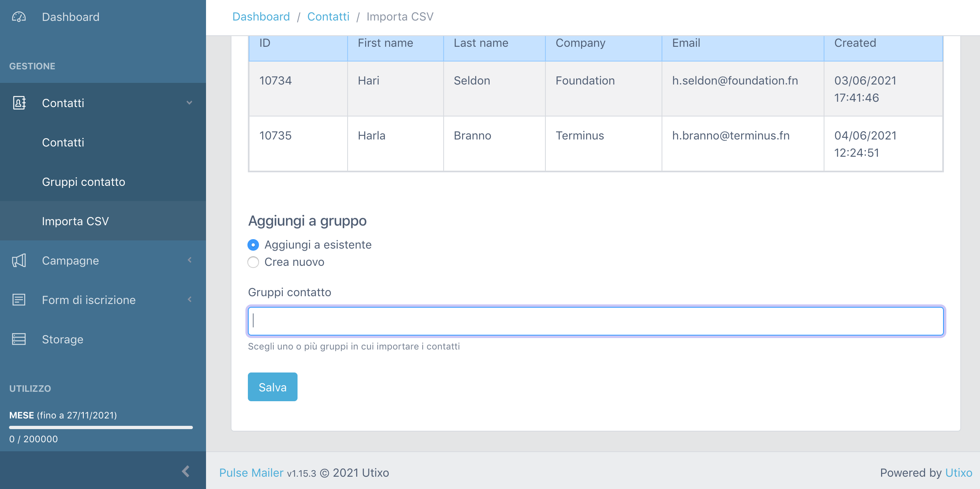This screenshot has height=489, width=980.
Task: Select the Aggiungi a esistente radio
Action: click(253, 245)
